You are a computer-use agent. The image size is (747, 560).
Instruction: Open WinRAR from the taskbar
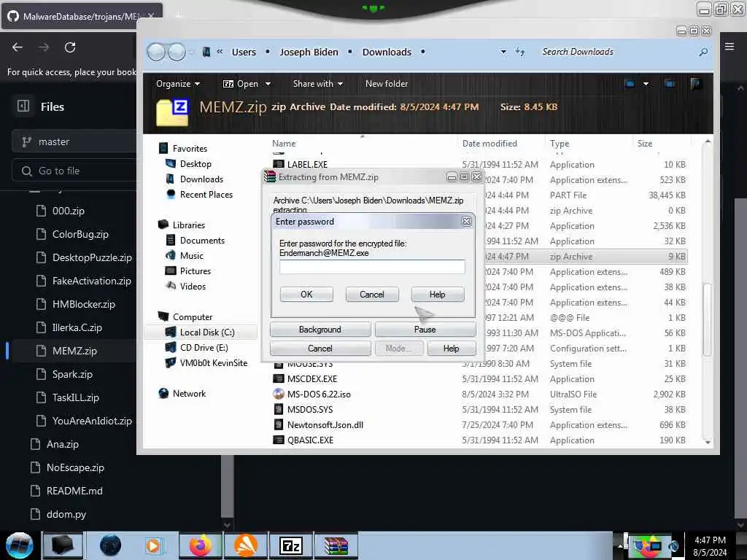[x=336, y=545]
